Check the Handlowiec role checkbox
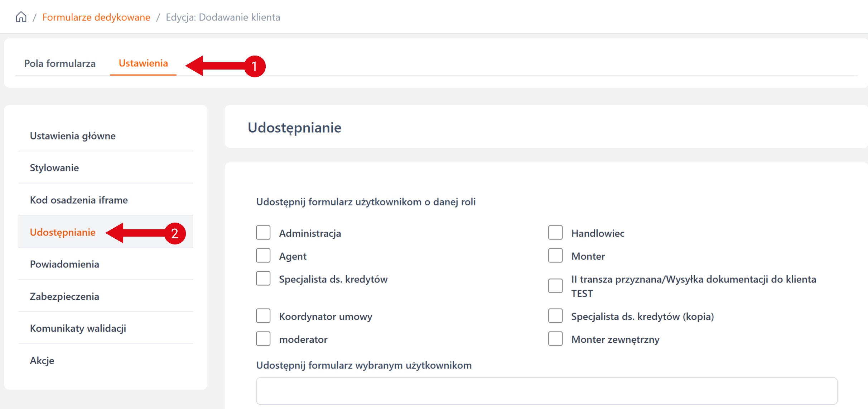Viewport: 868px width, 409px height. coord(555,233)
